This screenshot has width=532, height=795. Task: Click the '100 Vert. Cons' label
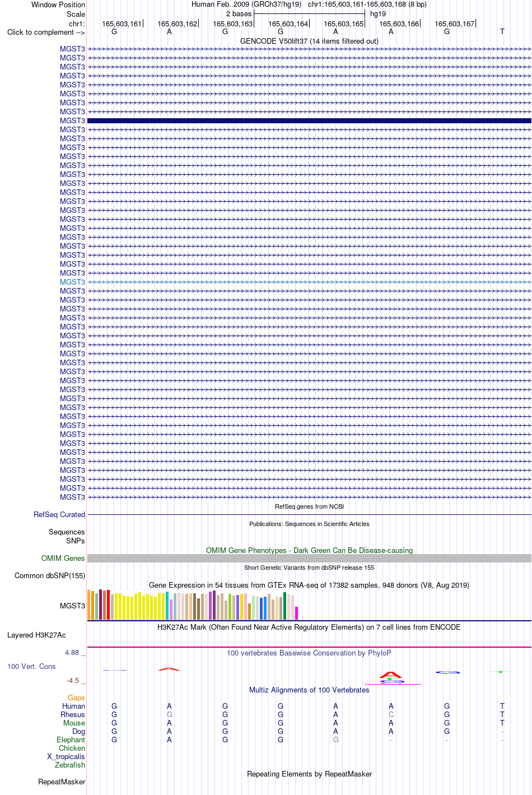pos(31,666)
